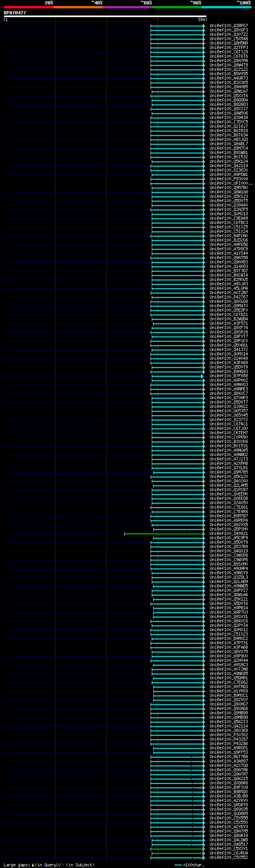Click the red 20% identity legend segment
Viewport: 255px width, 868px height.
click(29, 7)
